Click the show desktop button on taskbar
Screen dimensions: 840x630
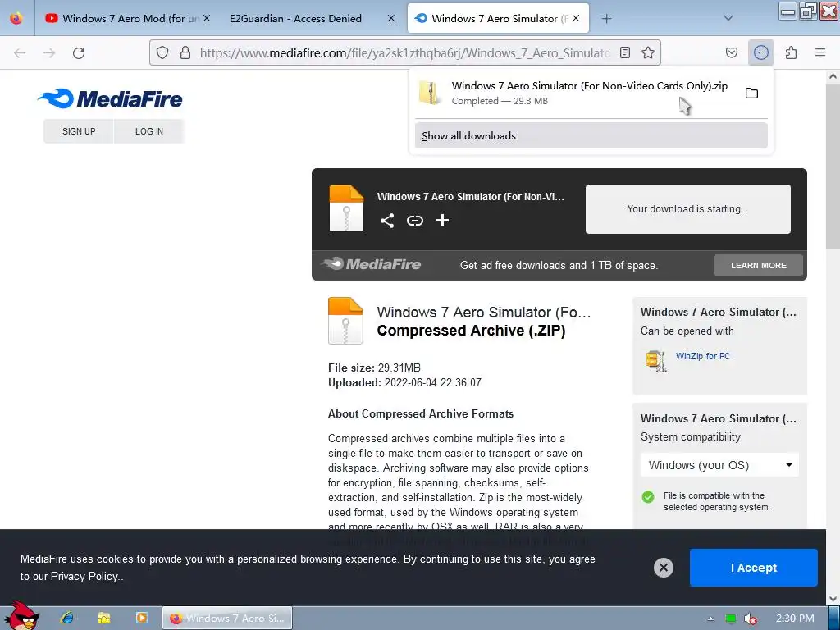click(834, 618)
